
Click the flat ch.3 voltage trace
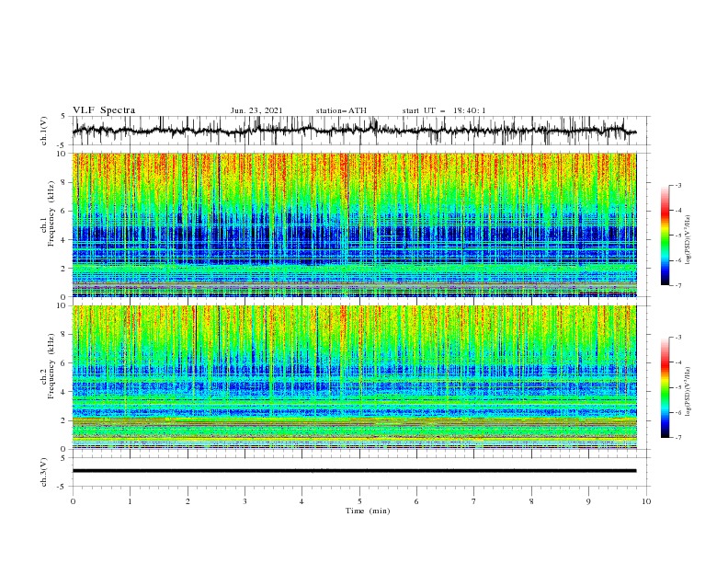point(354,471)
